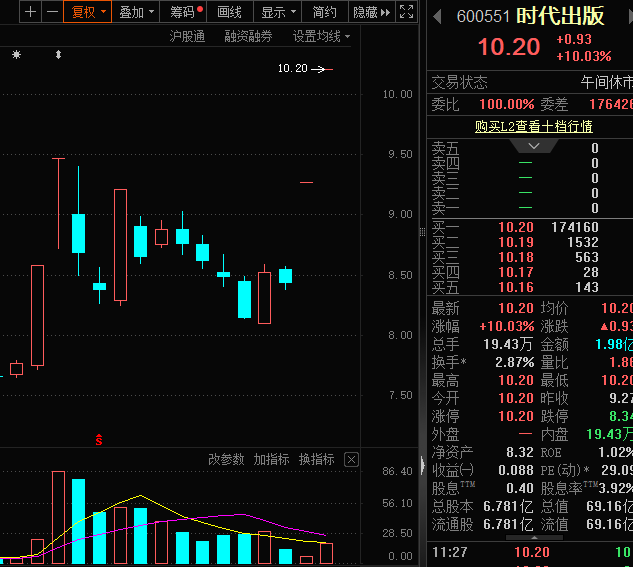Click 交易状态 午间休市 status row
633x567 pixels.
click(532, 83)
